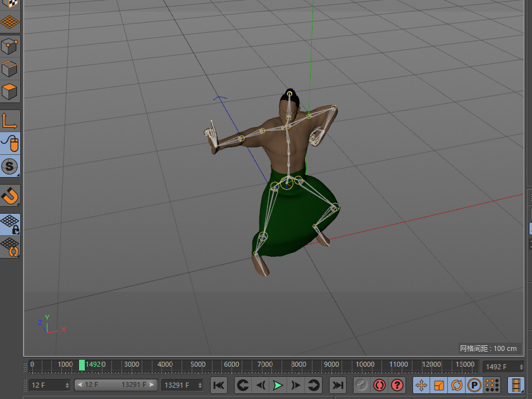The image size is (532, 399).
Task: Select the workplane grid mode icon
Action: 10,21
